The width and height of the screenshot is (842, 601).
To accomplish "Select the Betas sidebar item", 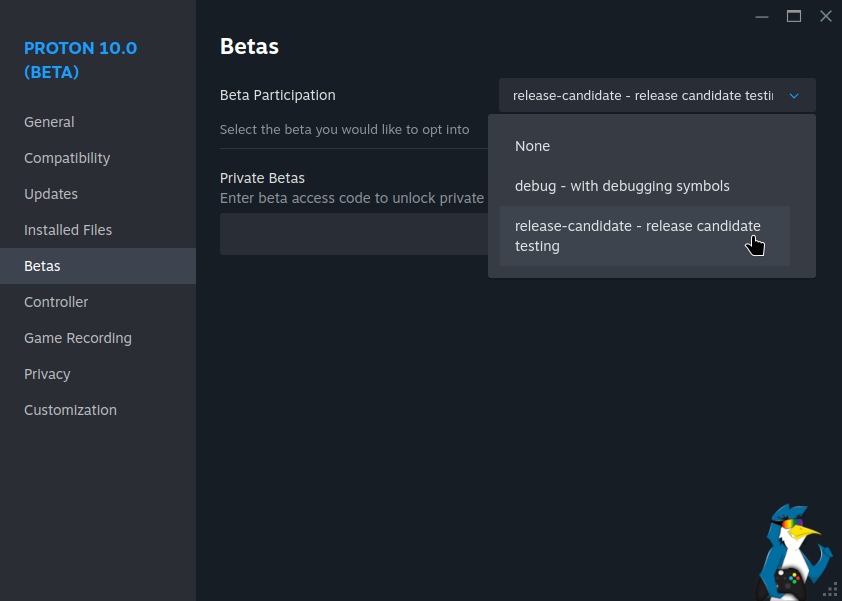I will click(x=42, y=266).
